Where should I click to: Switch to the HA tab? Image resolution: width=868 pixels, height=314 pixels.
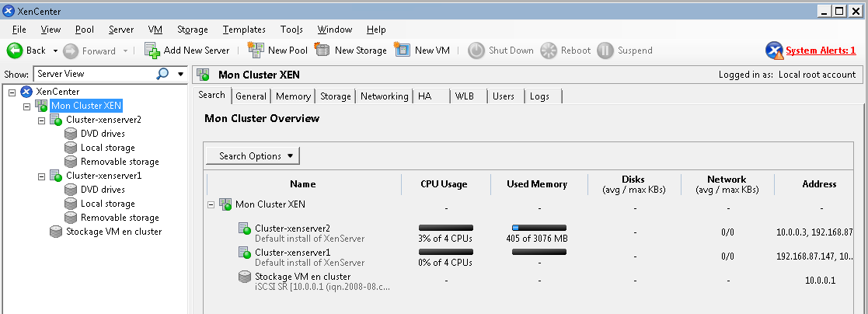coord(425,96)
